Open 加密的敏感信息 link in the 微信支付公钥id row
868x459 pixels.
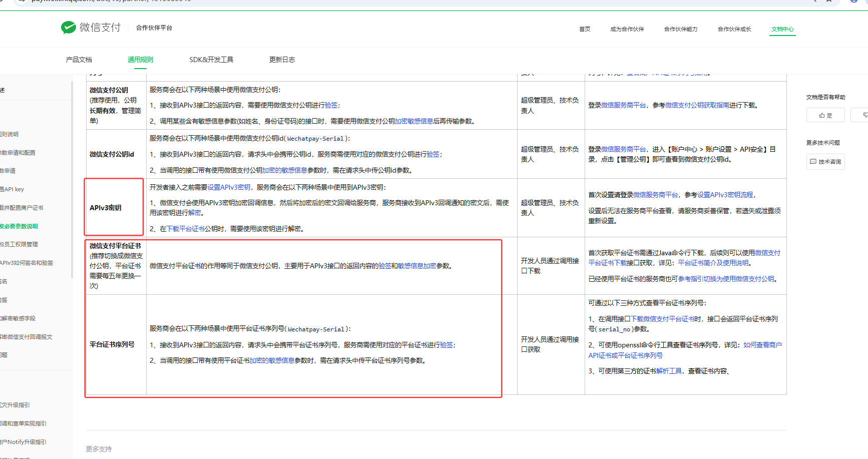click(285, 170)
